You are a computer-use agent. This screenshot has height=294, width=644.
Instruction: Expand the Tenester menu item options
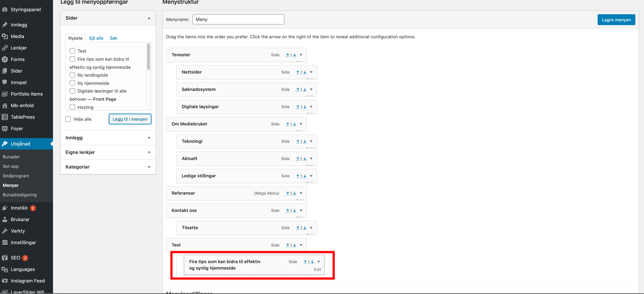pos(301,55)
